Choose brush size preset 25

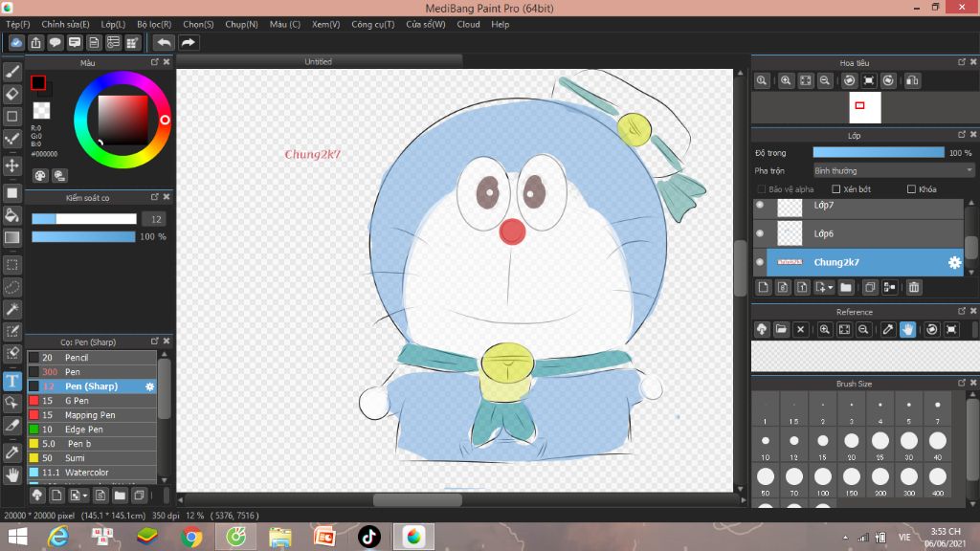(x=880, y=446)
